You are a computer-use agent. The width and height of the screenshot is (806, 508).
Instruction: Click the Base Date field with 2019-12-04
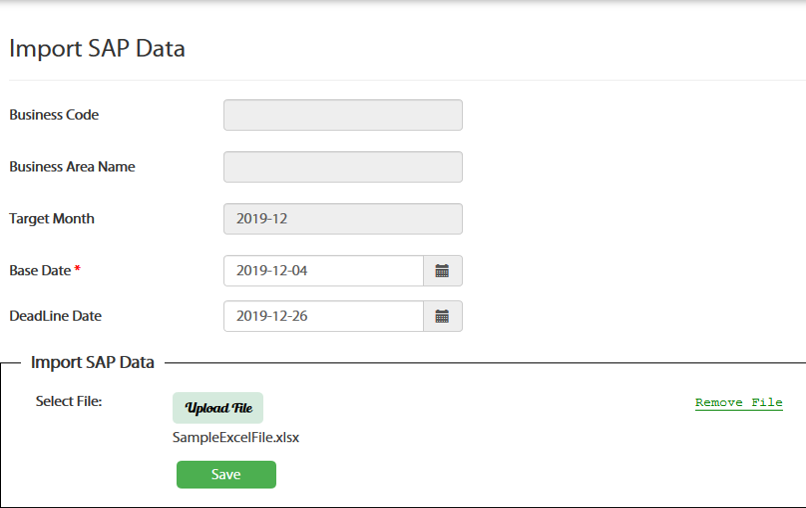pos(323,270)
